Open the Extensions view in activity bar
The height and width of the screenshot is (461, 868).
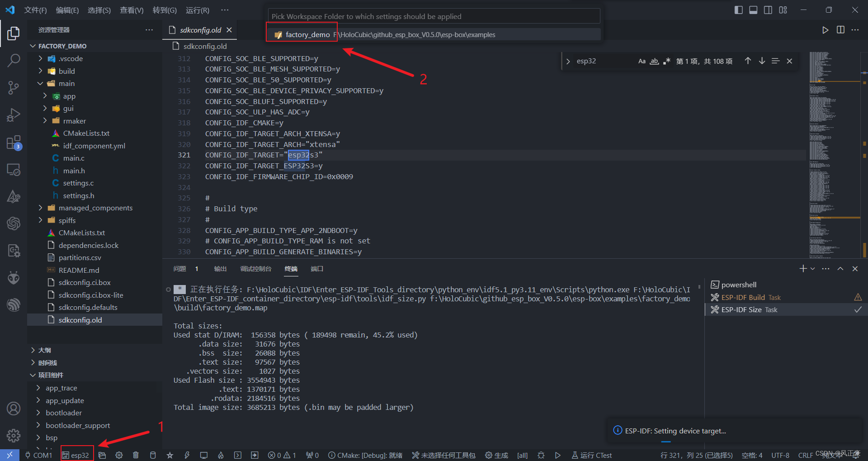[x=14, y=142]
